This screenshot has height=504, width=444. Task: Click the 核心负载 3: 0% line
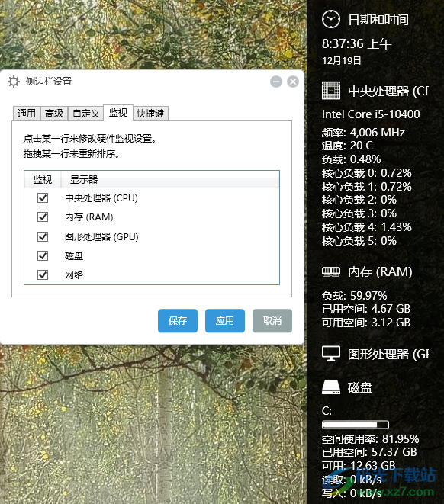click(359, 213)
